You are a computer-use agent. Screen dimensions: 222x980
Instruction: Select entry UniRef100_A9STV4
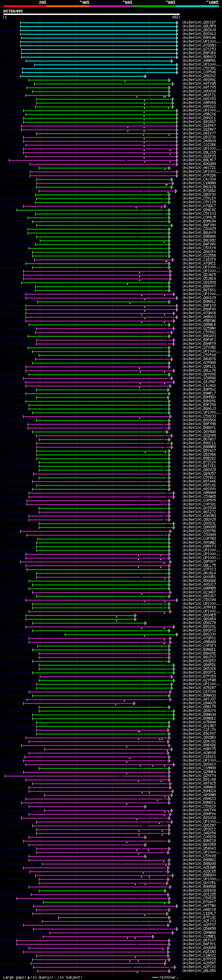point(199,810)
